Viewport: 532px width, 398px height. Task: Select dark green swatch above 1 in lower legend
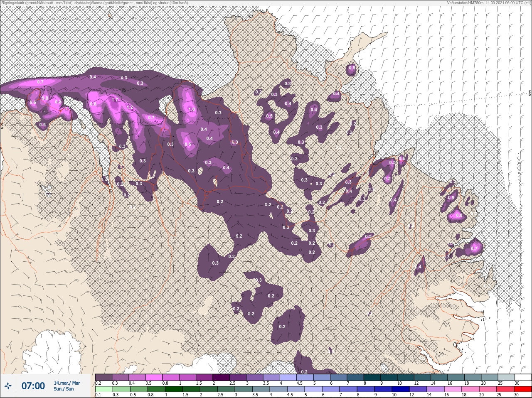[x=174, y=389]
